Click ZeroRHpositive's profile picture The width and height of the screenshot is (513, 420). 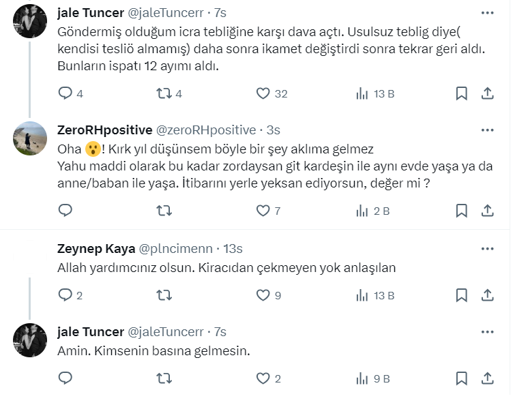click(30, 139)
